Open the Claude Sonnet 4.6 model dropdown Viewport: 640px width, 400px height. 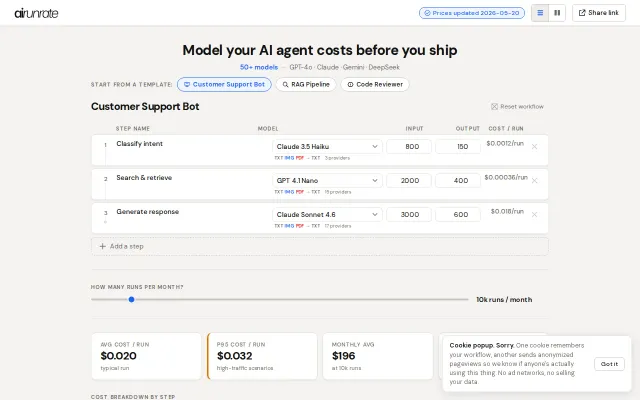pos(327,214)
